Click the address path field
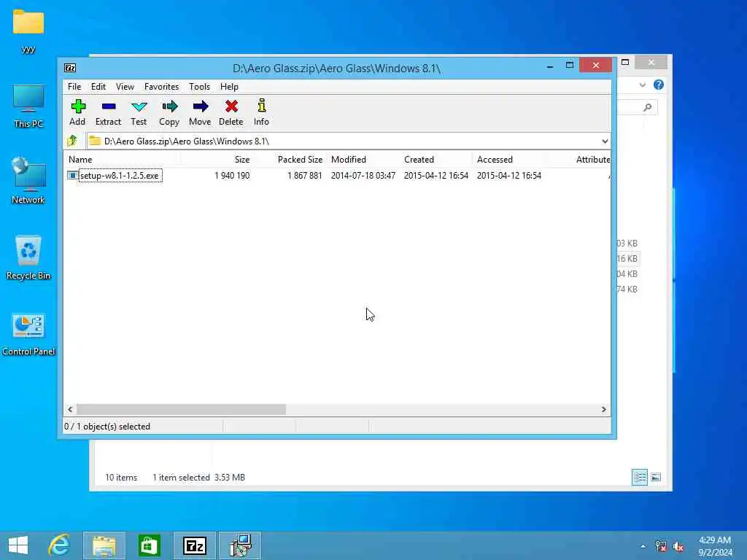Viewport: 747px width, 560px height. (348, 141)
